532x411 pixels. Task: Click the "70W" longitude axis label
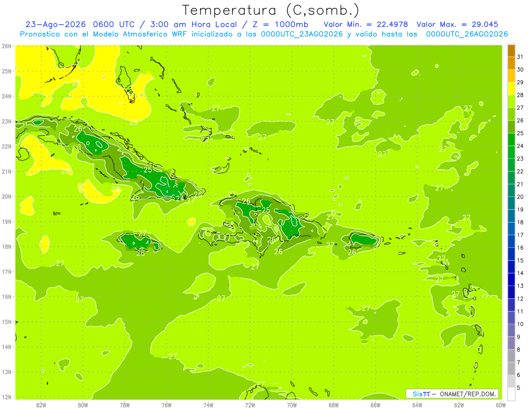pyautogui.click(x=292, y=405)
